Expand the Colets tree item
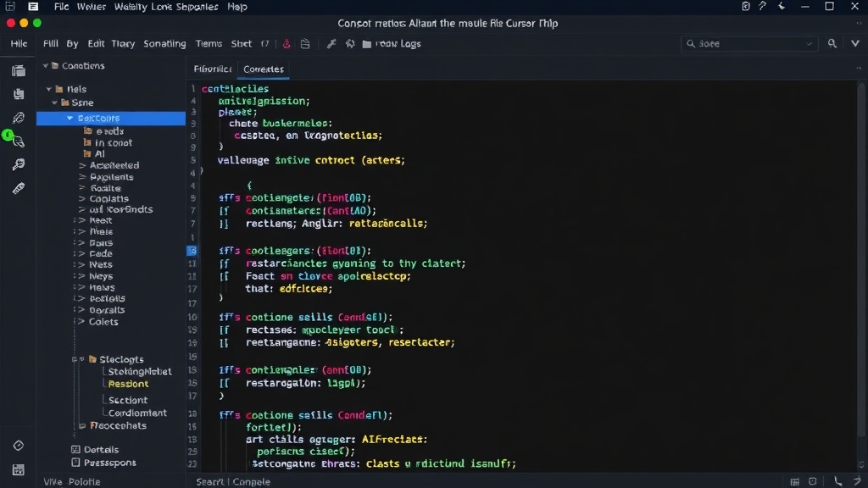The image size is (868, 488). pyautogui.click(x=82, y=321)
